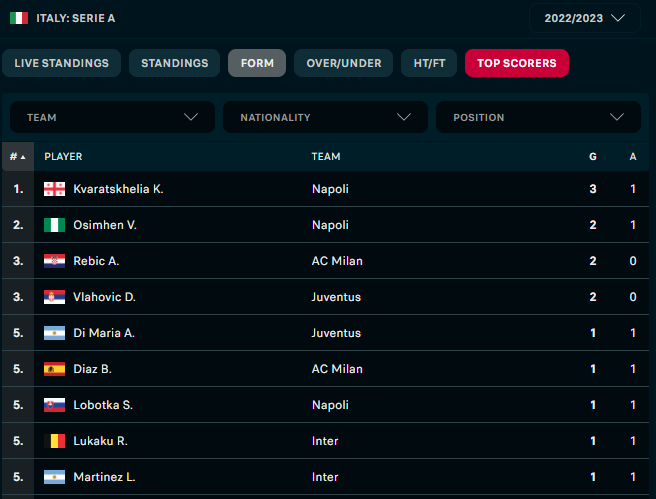Click the Slovakia flag beside Lobotka S.
656x499 pixels.
click(x=54, y=405)
